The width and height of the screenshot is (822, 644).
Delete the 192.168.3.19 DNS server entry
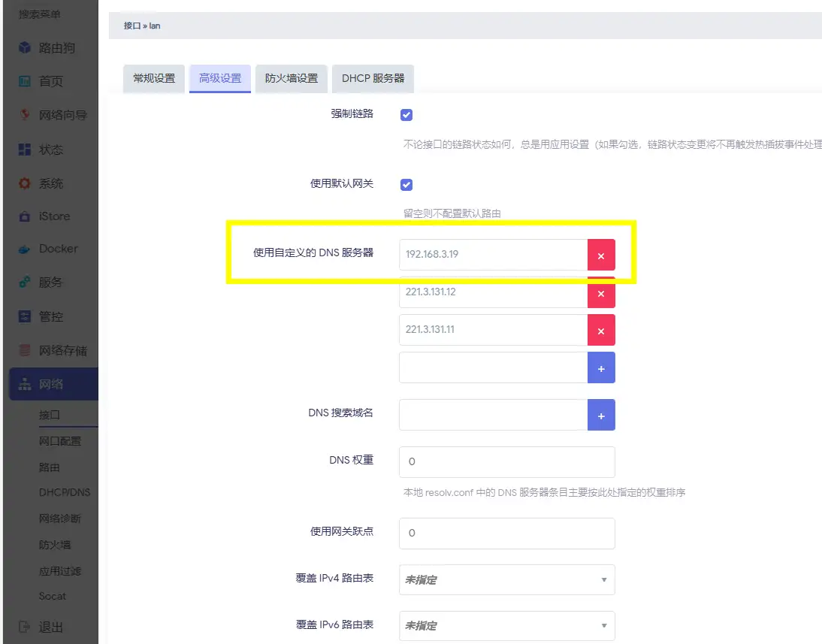(x=601, y=255)
